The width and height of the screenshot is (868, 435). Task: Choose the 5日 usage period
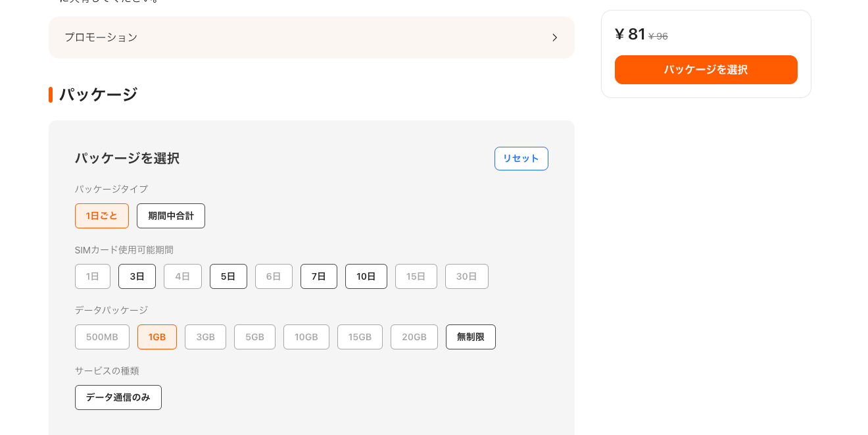[228, 276]
